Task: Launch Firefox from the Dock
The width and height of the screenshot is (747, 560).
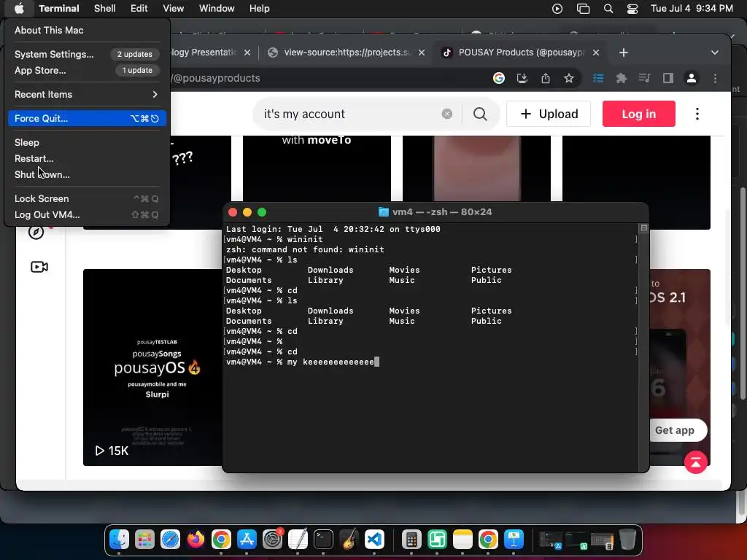Action: pyautogui.click(x=196, y=540)
